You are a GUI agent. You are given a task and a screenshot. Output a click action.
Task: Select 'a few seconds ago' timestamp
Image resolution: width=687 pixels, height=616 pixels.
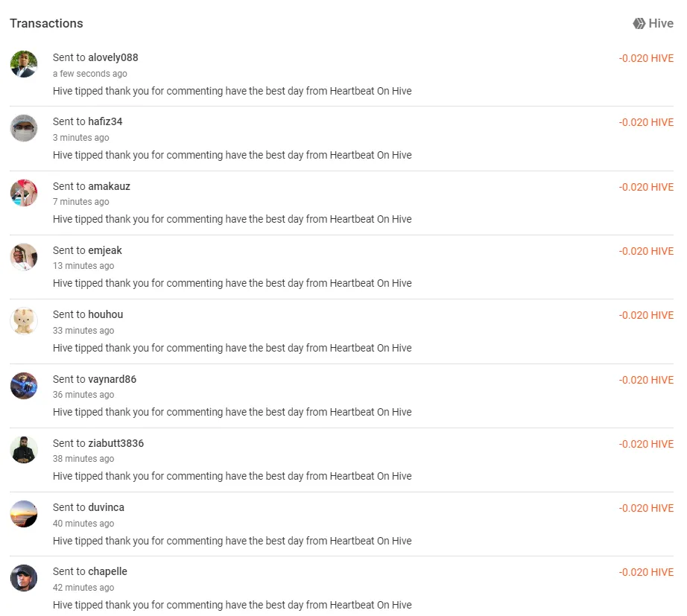click(x=90, y=74)
